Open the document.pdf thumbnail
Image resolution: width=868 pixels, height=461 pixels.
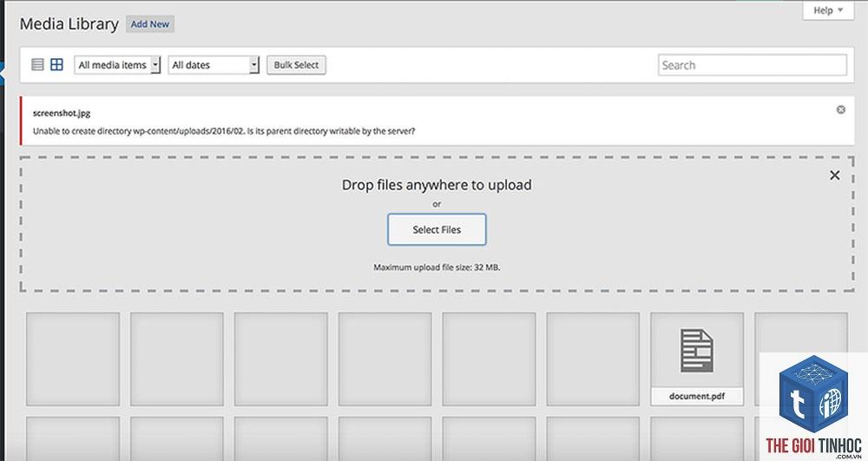(x=697, y=359)
